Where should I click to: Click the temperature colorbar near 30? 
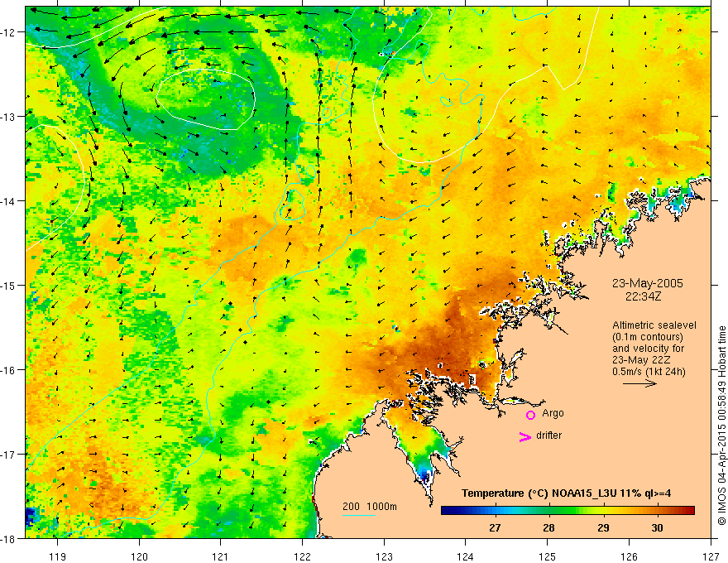[657, 511]
